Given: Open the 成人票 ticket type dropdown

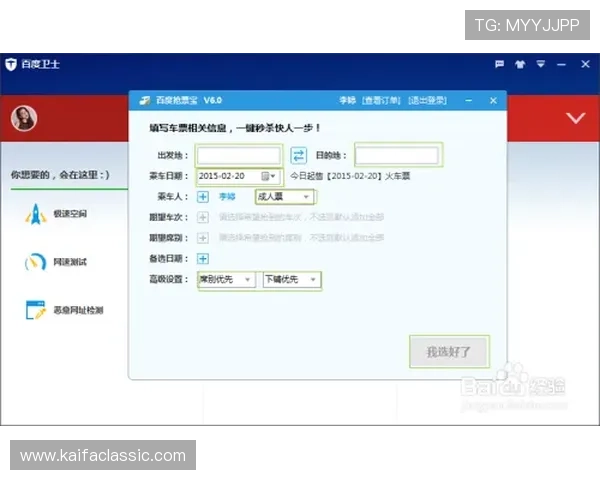Looking at the screenshot, I should 284,197.
